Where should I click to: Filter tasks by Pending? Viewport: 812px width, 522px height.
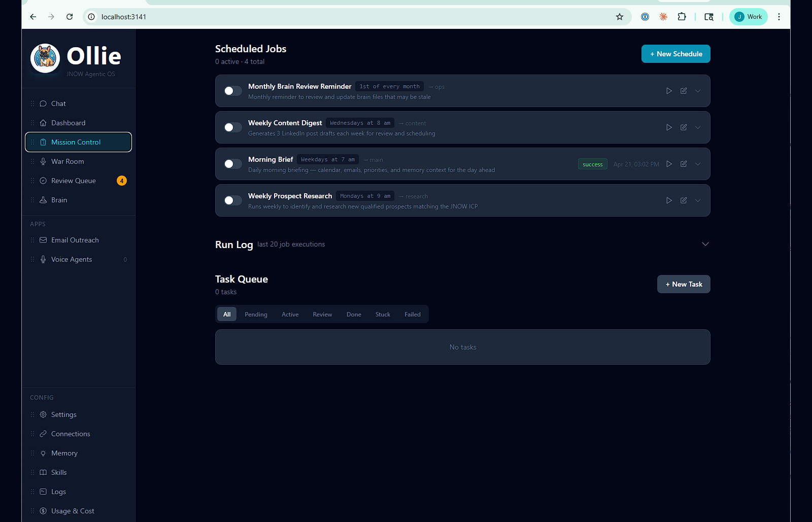coord(256,315)
